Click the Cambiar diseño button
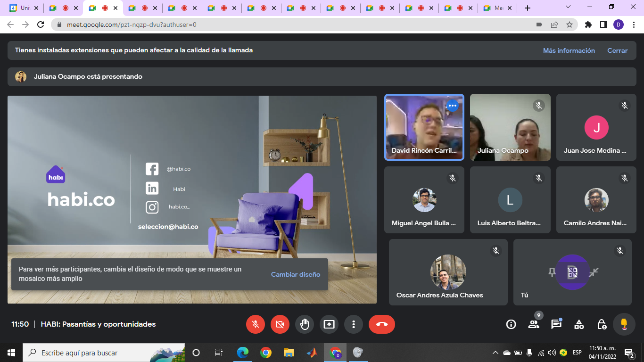 tap(296, 274)
